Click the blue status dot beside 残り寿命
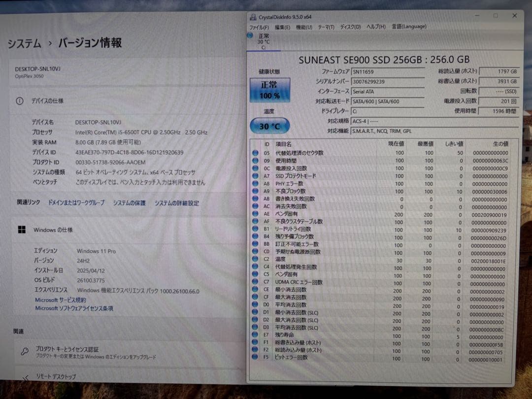The width and height of the screenshot is (532, 399). coord(254,334)
